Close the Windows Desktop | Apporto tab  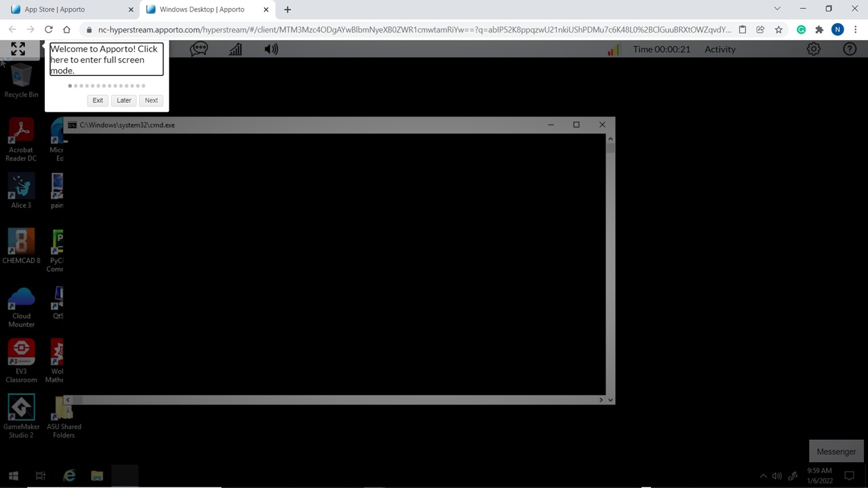(x=266, y=9)
